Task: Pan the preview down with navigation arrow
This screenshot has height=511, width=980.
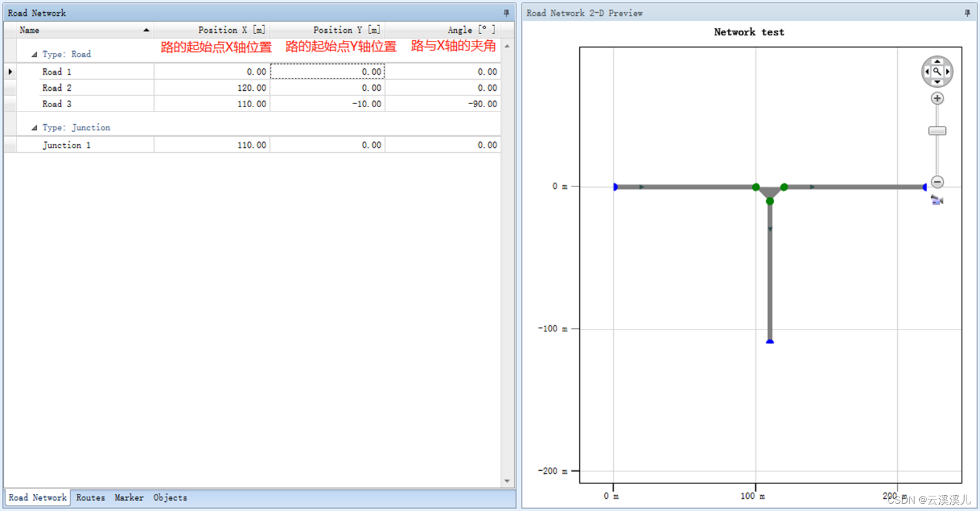Action: tap(937, 82)
